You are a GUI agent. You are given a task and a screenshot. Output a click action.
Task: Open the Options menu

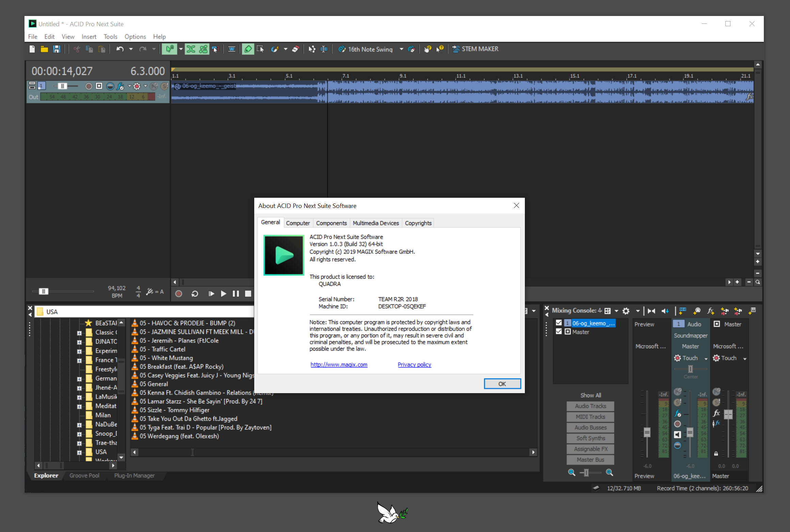point(135,36)
